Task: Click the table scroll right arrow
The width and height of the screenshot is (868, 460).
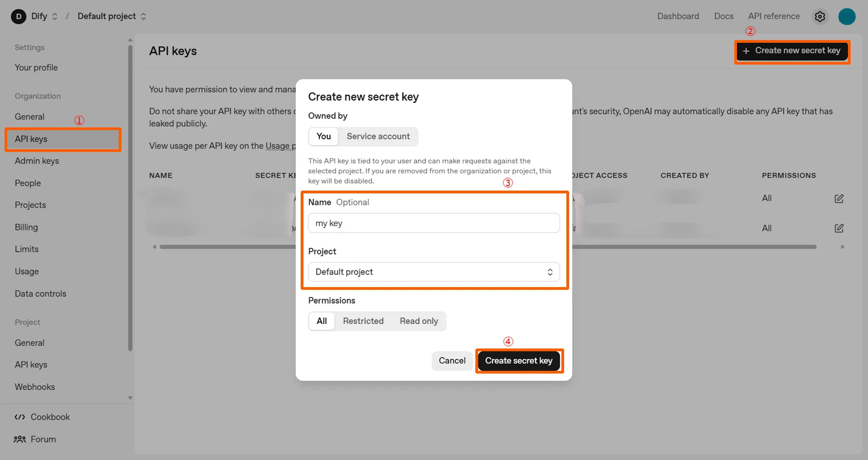Action: (x=843, y=247)
